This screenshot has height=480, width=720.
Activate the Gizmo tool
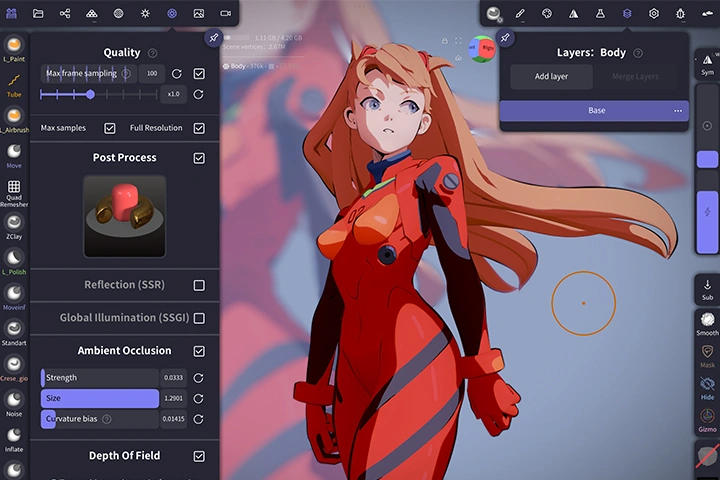click(707, 420)
